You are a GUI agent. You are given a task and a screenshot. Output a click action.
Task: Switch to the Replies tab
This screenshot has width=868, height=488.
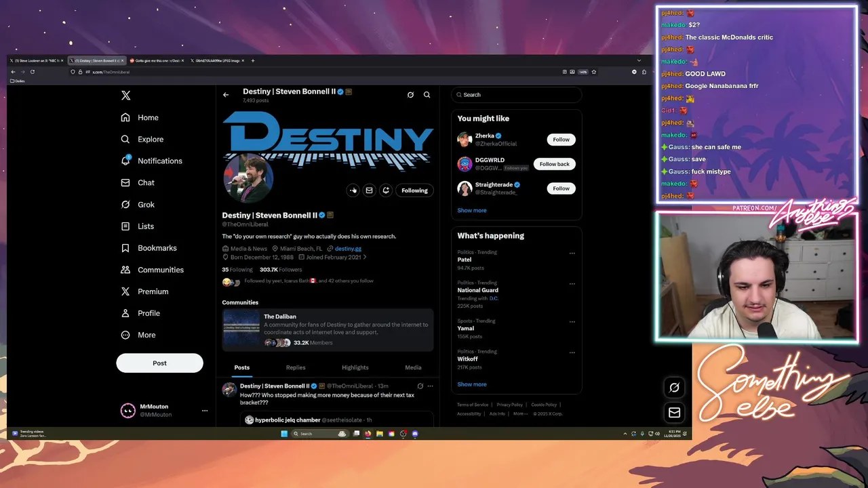click(x=296, y=367)
